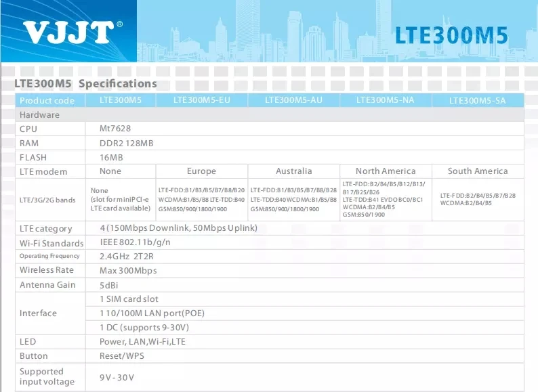Image resolution: width=538 pixels, height=392 pixels.
Task: Click the 'LTE category' row label
Action: point(45,228)
